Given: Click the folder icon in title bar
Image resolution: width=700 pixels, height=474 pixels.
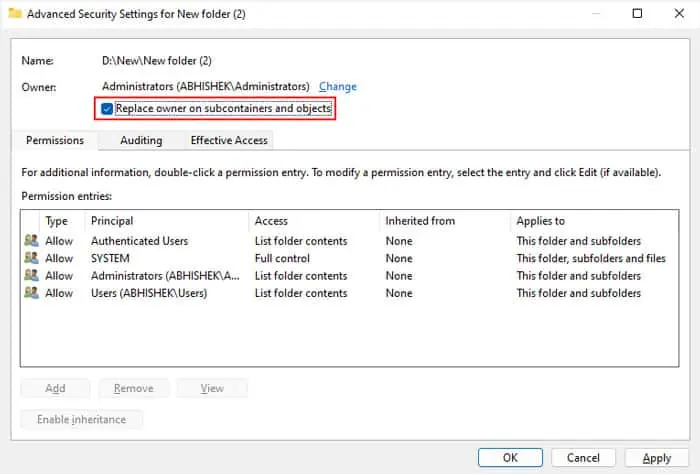Looking at the screenshot, I should (x=15, y=13).
